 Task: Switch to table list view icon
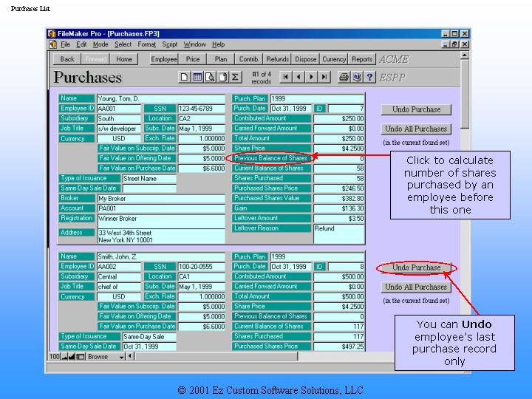(x=197, y=77)
